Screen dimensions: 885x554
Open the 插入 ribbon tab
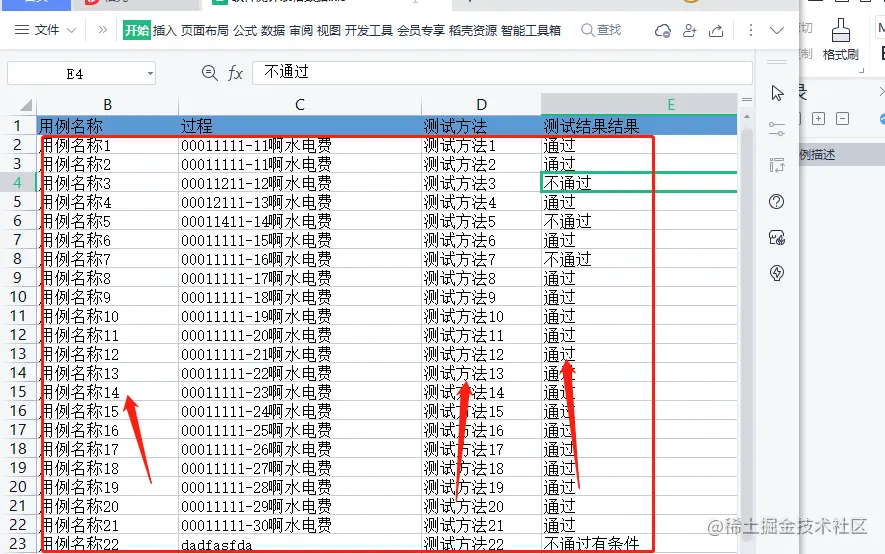[x=164, y=30]
